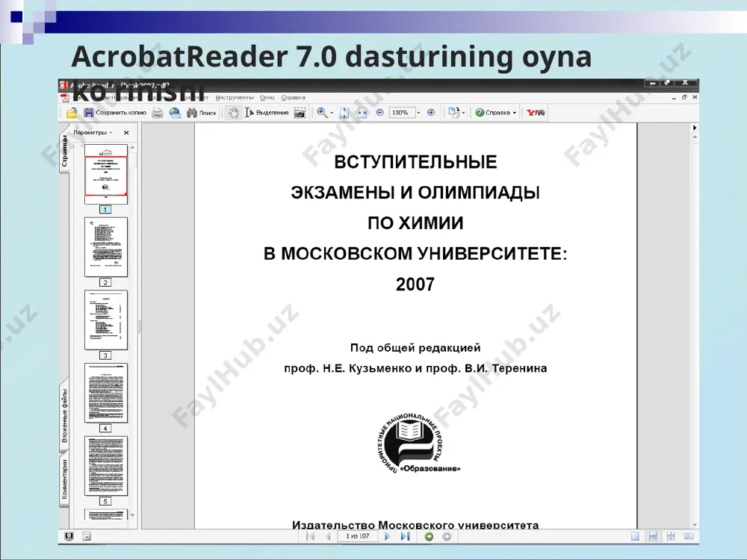Click the hide toolbars icon in status bar
Image resolution: width=747 pixels, height=560 pixels.
point(87,537)
